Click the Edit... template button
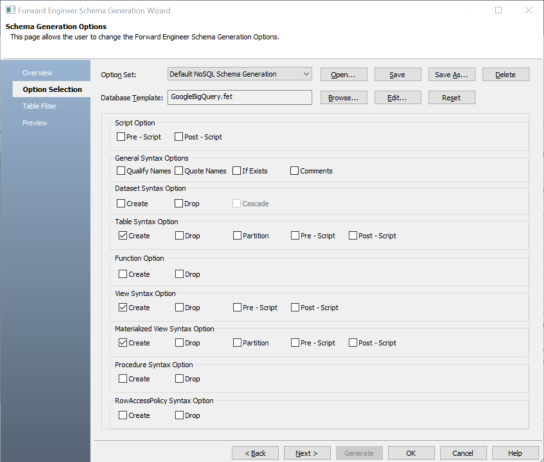Screen dimensions: 544x462 pos(397,98)
